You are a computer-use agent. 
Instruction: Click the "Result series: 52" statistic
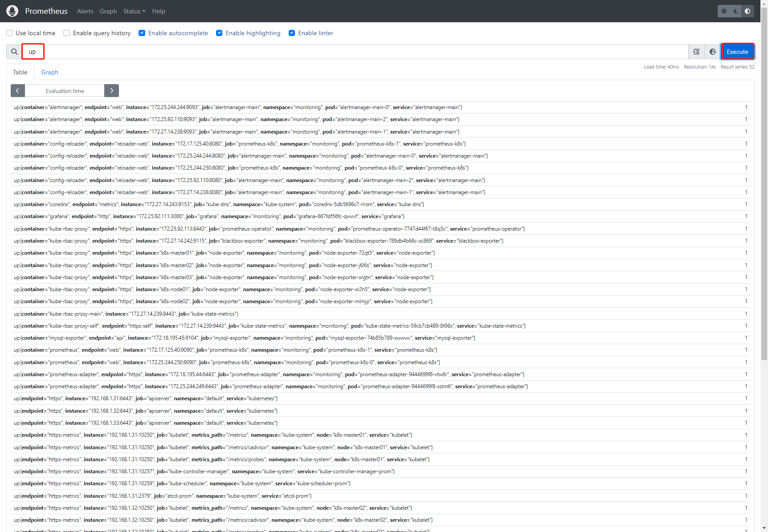(x=738, y=67)
